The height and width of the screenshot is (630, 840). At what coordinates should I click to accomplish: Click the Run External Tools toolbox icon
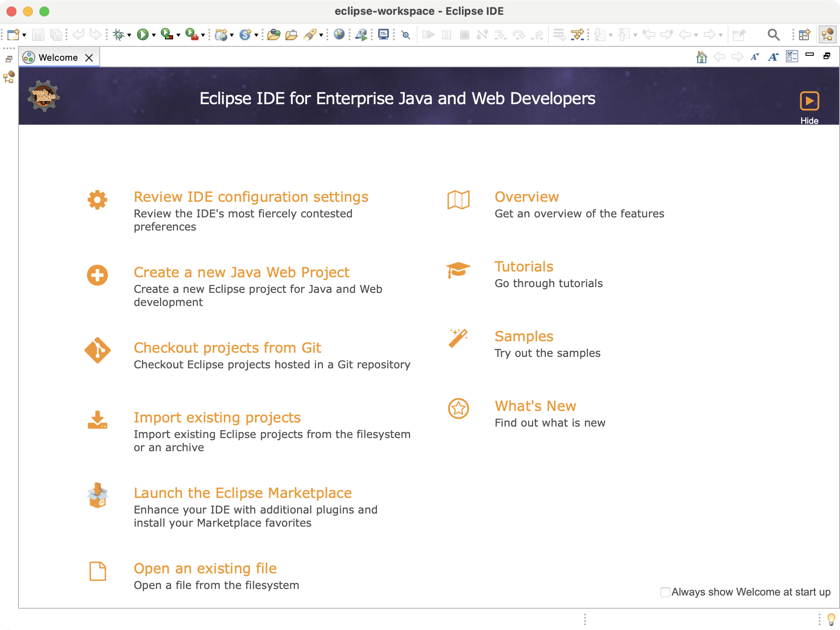[192, 34]
